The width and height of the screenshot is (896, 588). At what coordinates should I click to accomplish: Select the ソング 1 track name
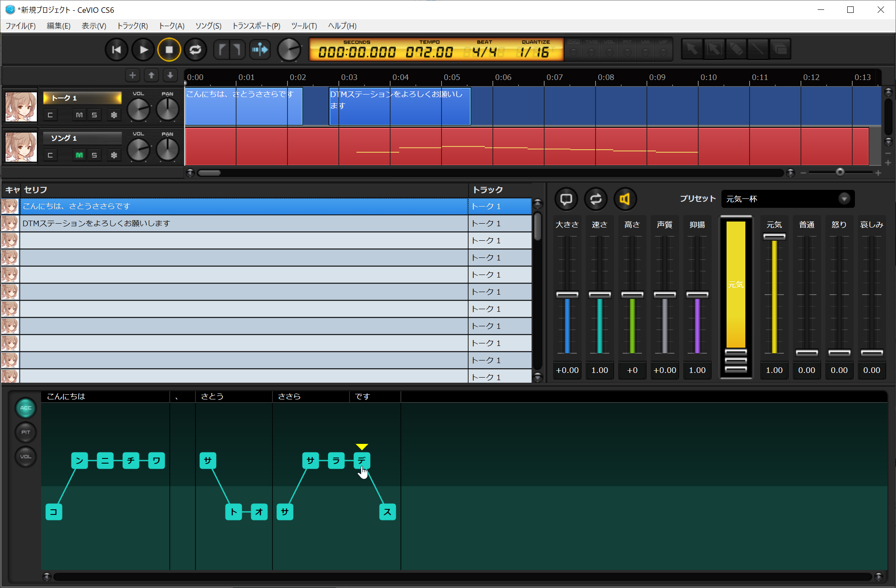(82, 138)
